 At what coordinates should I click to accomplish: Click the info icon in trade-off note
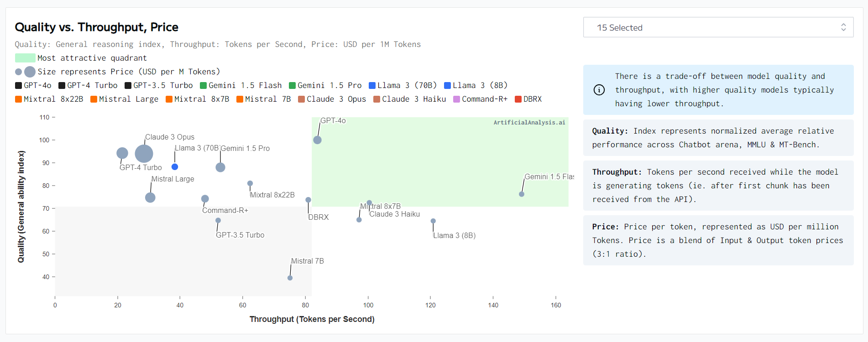point(599,90)
